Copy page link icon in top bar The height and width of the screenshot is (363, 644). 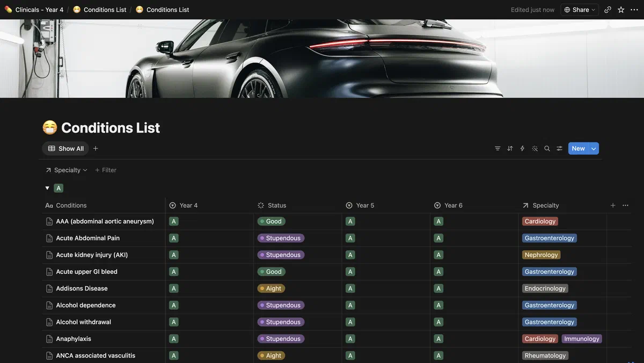608,10
